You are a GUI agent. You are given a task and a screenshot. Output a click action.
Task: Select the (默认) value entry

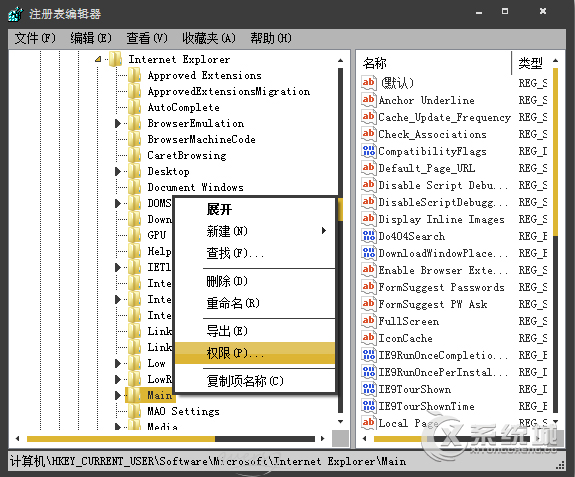coord(398,83)
